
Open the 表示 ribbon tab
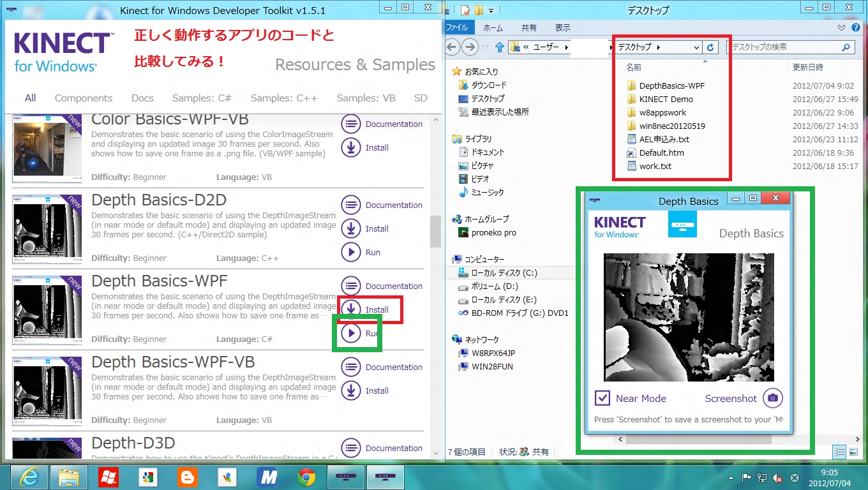[562, 28]
